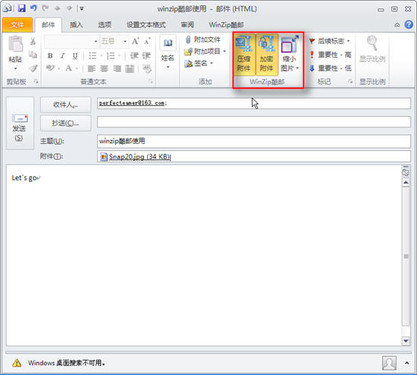Open the font name dropdown
Image resolution: width=417 pixels, height=375 pixels.
(96, 41)
